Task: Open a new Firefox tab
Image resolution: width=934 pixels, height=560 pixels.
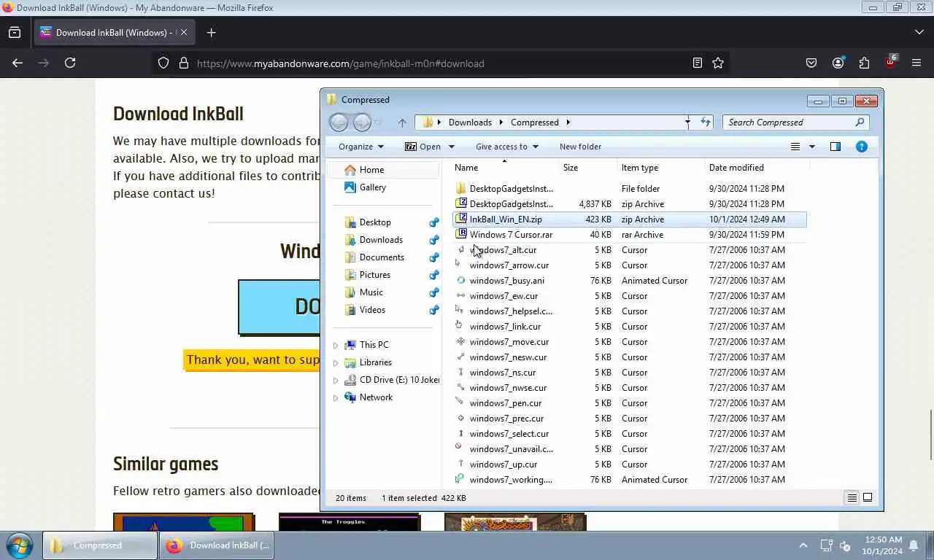Action: pyautogui.click(x=211, y=33)
